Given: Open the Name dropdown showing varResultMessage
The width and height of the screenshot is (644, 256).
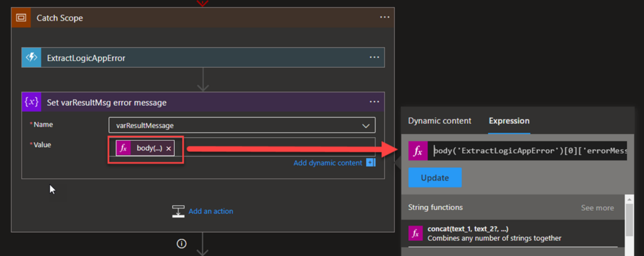Looking at the screenshot, I should (241, 125).
